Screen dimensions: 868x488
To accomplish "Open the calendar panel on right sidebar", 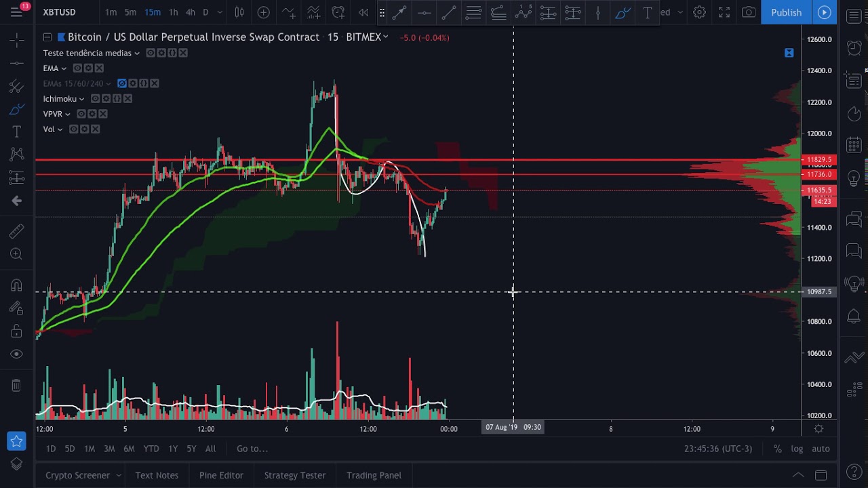I will (854, 145).
